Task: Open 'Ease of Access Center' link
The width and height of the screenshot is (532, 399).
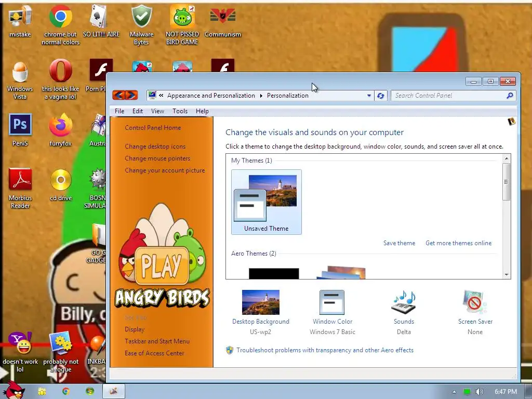Action: (x=154, y=353)
